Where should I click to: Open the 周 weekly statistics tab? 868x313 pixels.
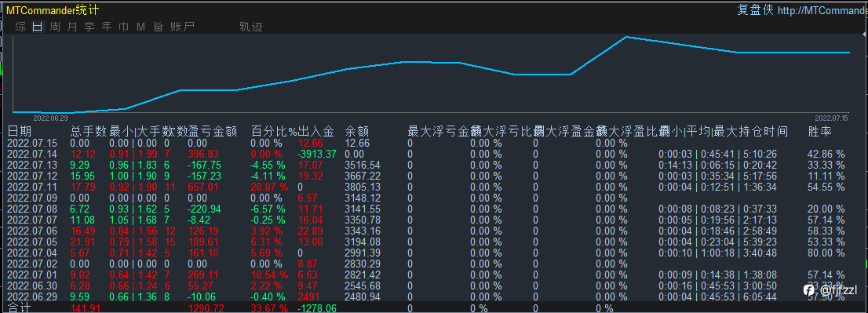point(55,27)
